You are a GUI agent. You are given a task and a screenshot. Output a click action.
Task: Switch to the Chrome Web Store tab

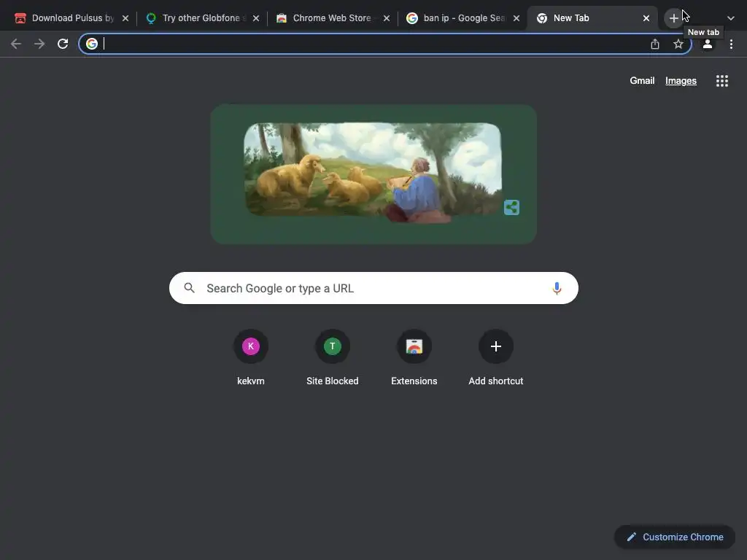pyautogui.click(x=332, y=18)
